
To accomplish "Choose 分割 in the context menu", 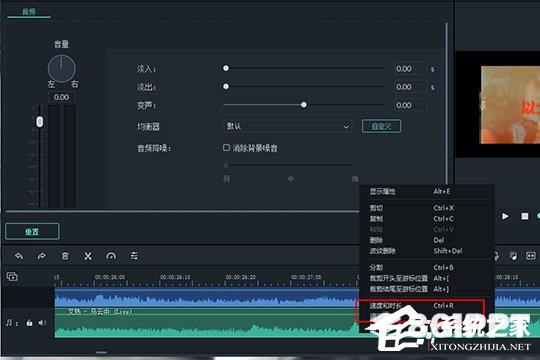I will (427, 267).
